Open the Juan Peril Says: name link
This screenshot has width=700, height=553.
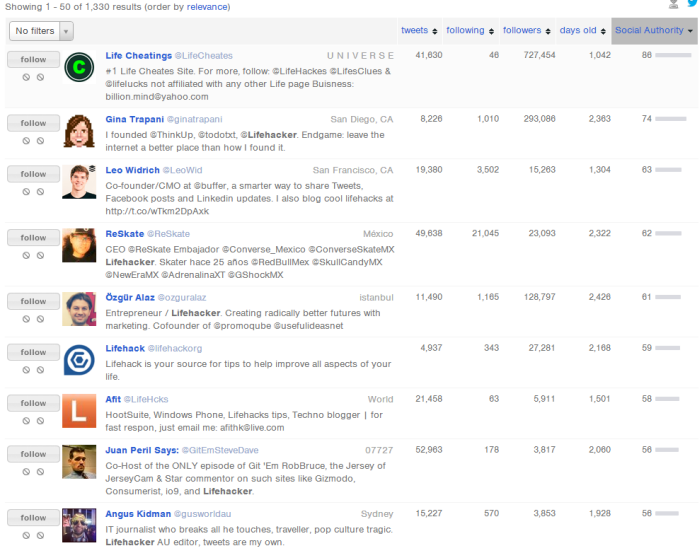[142, 450]
